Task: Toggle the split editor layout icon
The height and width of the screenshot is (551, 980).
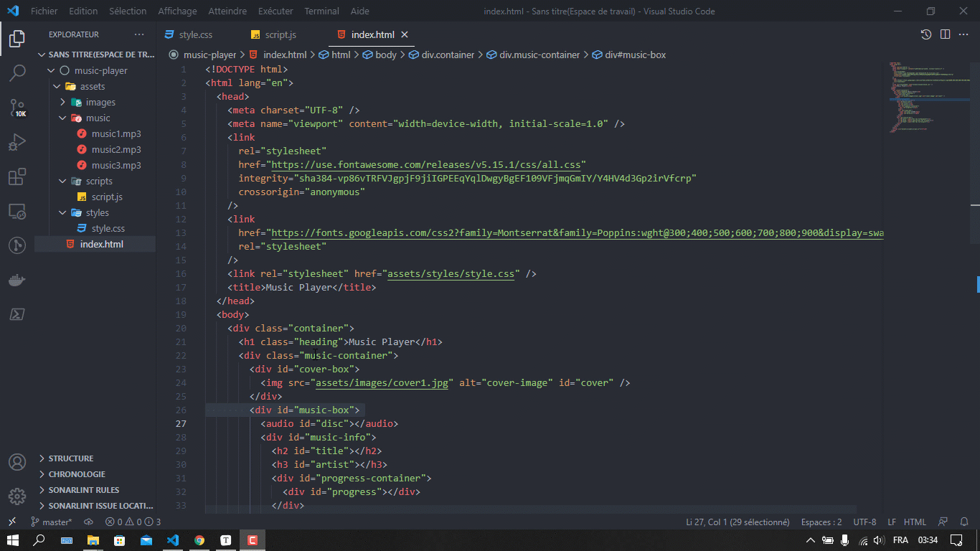Action: (945, 34)
